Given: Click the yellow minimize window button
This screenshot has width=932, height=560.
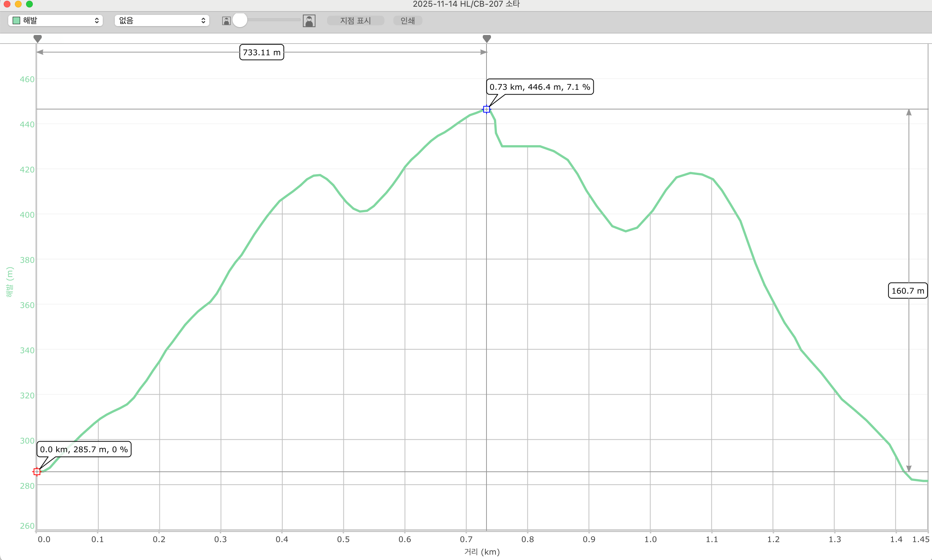Looking at the screenshot, I should tap(18, 4).
